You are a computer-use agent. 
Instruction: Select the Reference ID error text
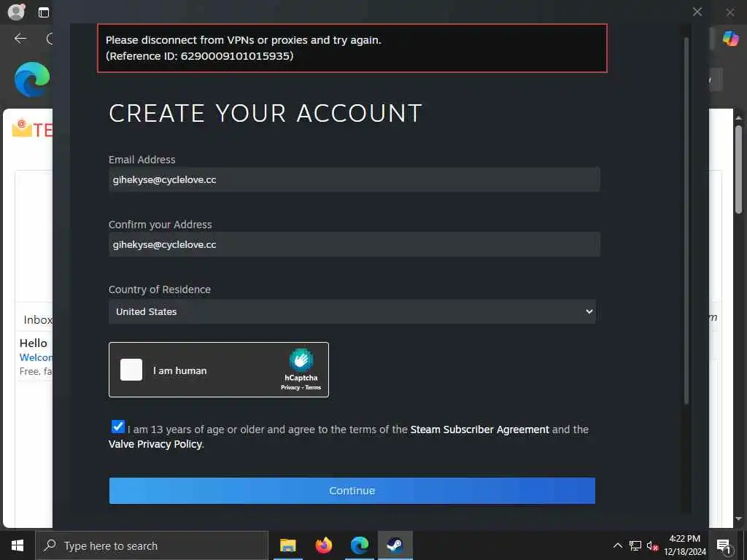199,56
